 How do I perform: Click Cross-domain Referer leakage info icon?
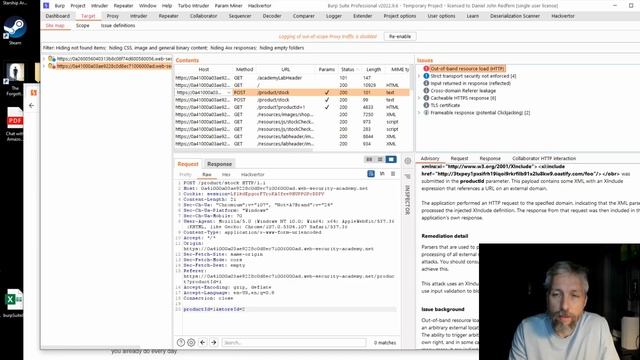426,91
